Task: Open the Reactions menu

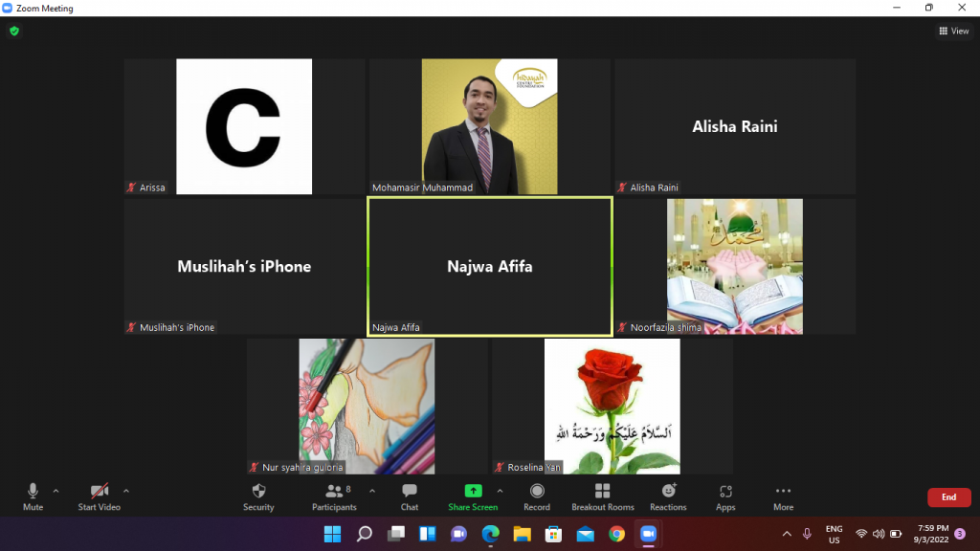Action: pyautogui.click(x=668, y=492)
